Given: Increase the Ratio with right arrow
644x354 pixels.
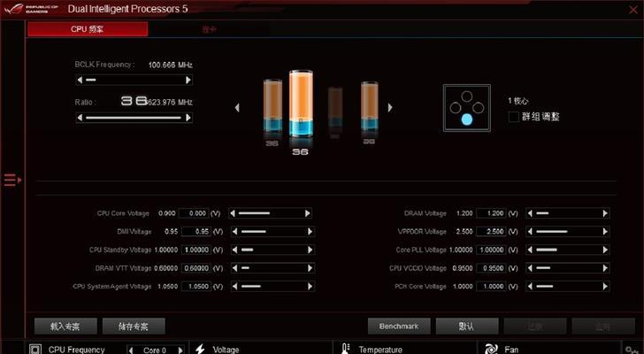Looking at the screenshot, I should pos(188,118).
